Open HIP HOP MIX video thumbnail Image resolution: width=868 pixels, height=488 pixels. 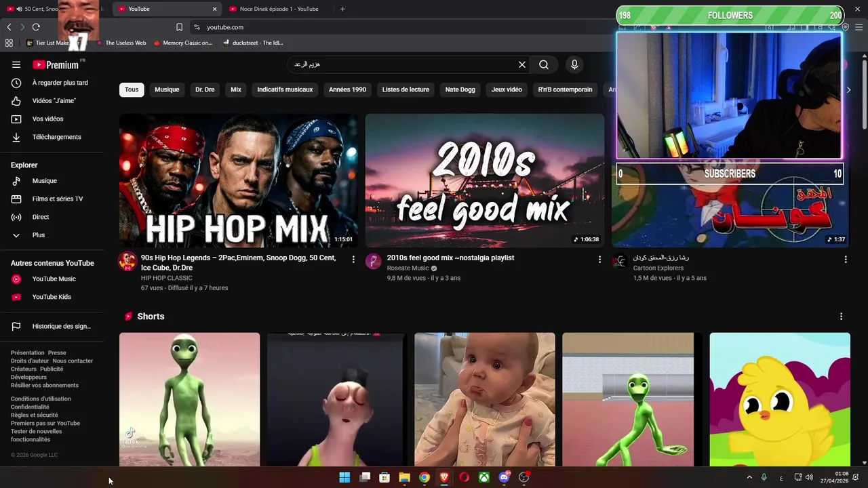(x=239, y=180)
